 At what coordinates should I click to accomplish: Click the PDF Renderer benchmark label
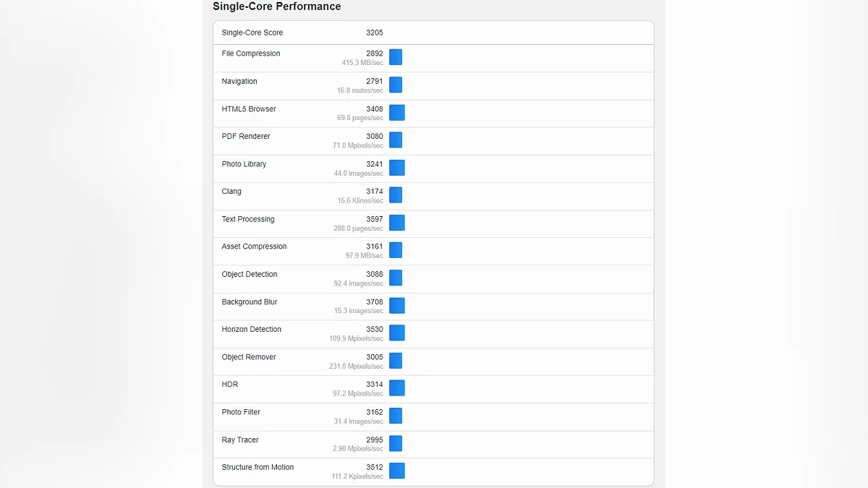pyautogui.click(x=246, y=136)
